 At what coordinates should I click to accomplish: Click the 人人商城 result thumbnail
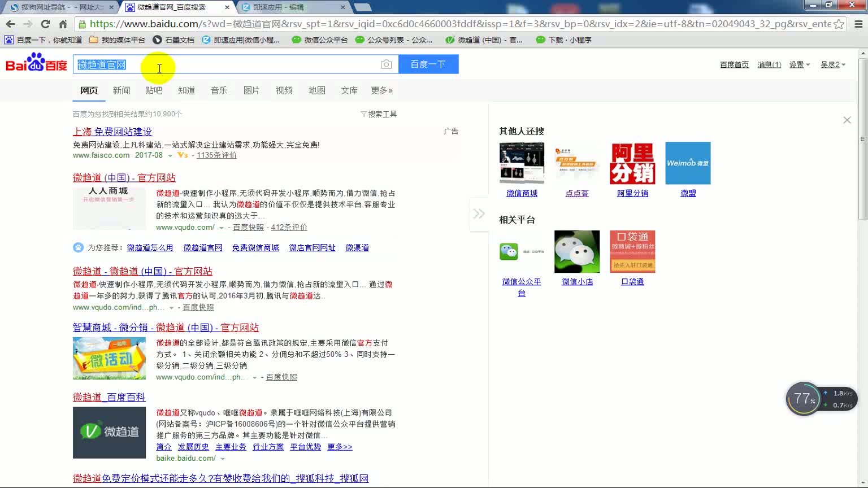(x=109, y=208)
